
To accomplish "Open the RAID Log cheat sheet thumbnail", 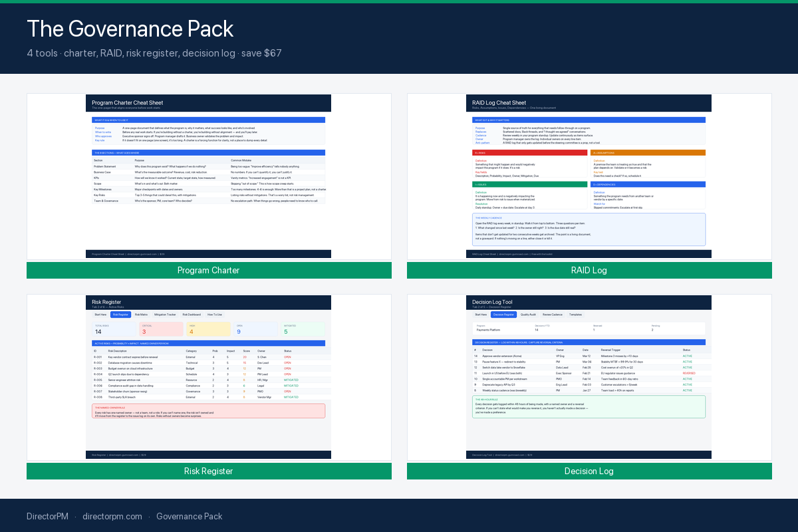I will click(589, 177).
